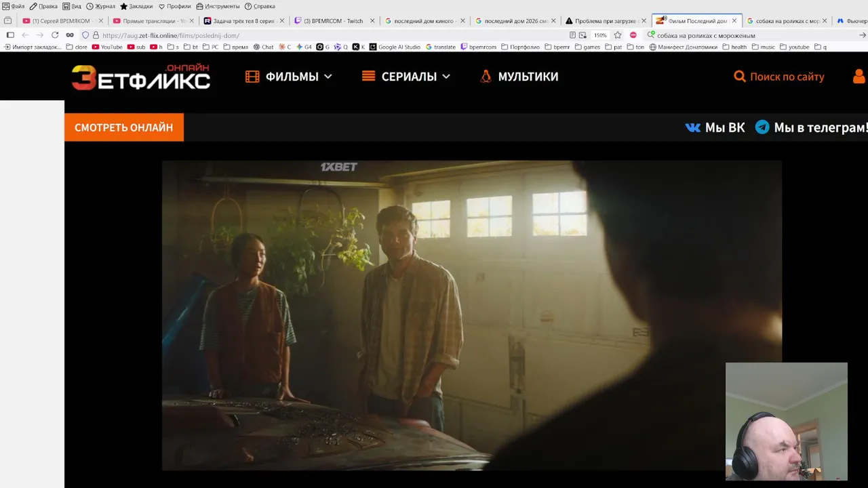Click the VK logo icon
The height and width of the screenshot is (488, 868).
[x=693, y=127]
